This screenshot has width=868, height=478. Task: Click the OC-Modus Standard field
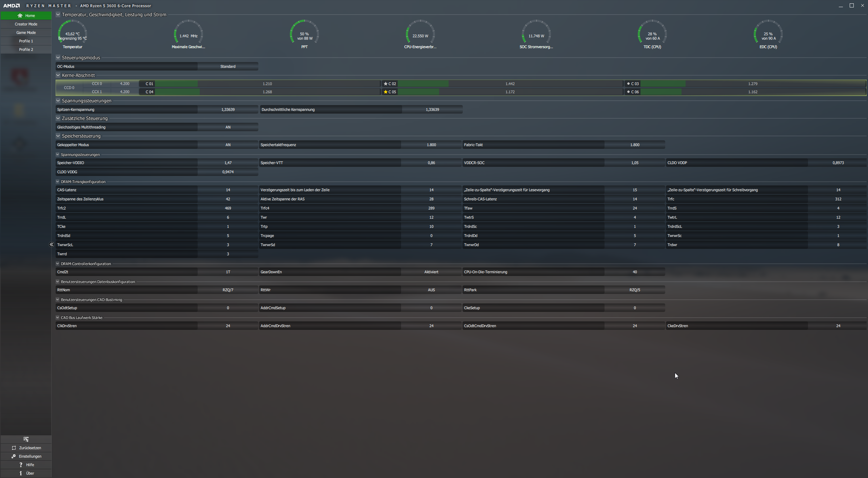(228, 66)
